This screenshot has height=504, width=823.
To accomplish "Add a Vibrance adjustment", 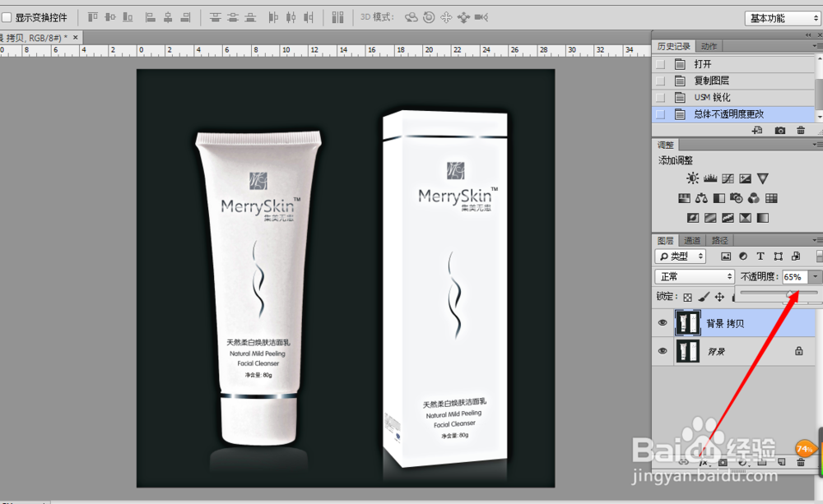I will pyautogui.click(x=763, y=178).
